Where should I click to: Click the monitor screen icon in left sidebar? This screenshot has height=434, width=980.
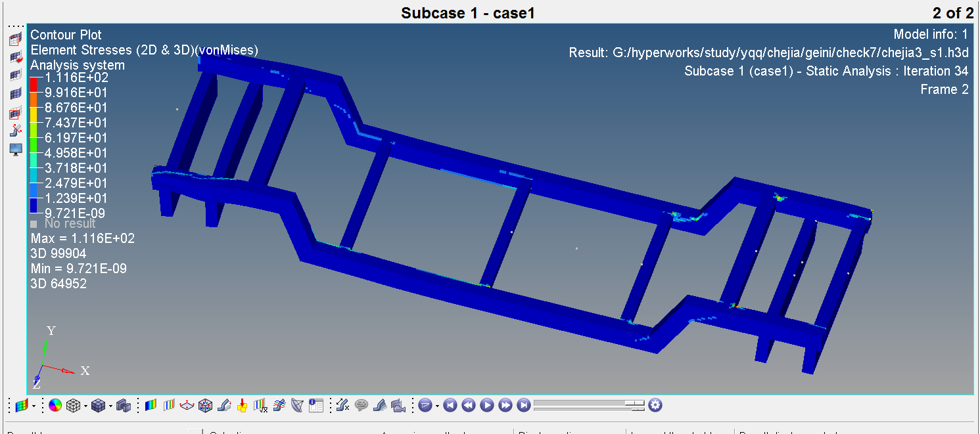click(x=16, y=150)
